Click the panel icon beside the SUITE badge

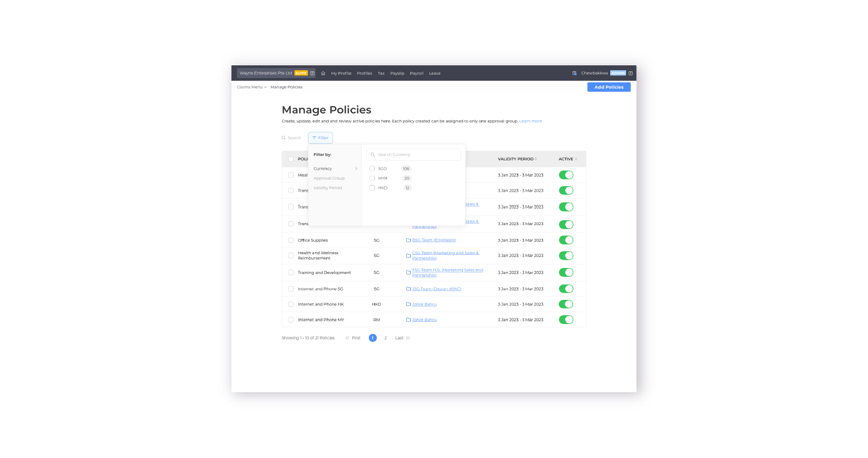pos(312,73)
